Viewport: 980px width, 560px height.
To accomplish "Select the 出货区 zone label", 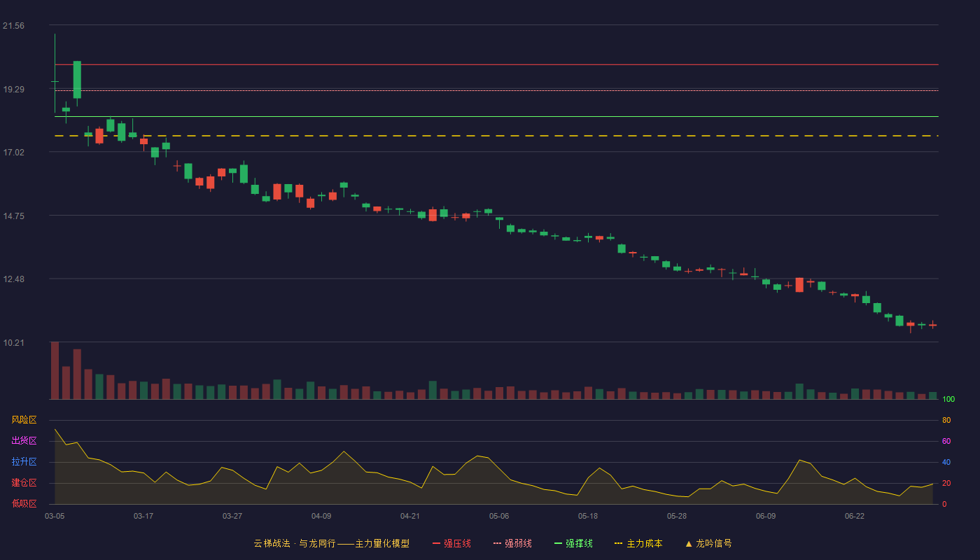I will click(24, 441).
